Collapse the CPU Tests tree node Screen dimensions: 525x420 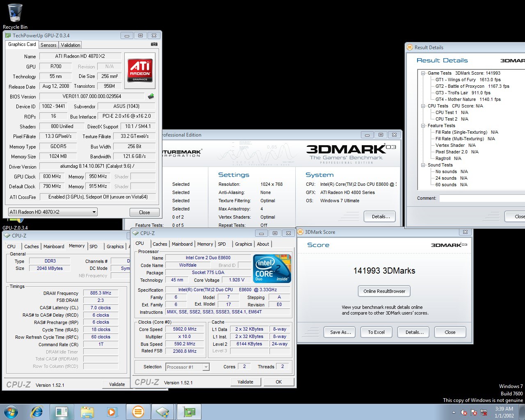pyautogui.click(x=423, y=106)
